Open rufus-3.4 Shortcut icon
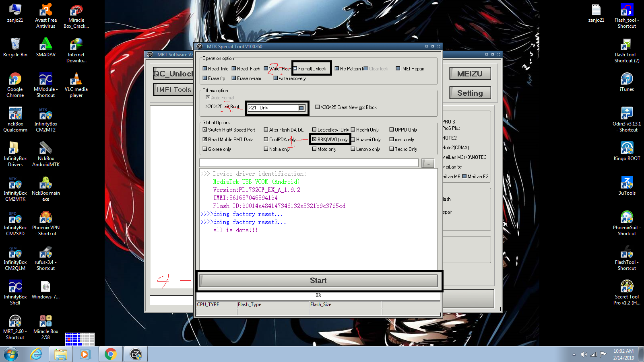 tap(46, 258)
